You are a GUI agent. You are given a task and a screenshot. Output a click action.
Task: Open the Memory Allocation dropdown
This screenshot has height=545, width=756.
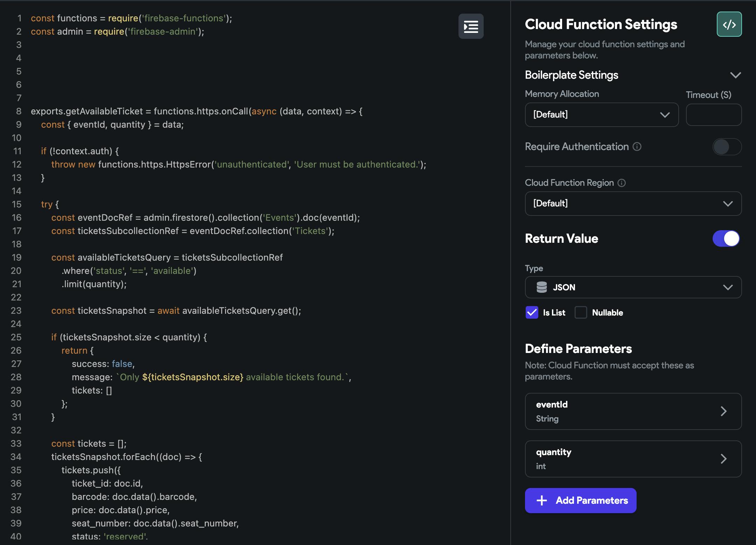(x=601, y=115)
